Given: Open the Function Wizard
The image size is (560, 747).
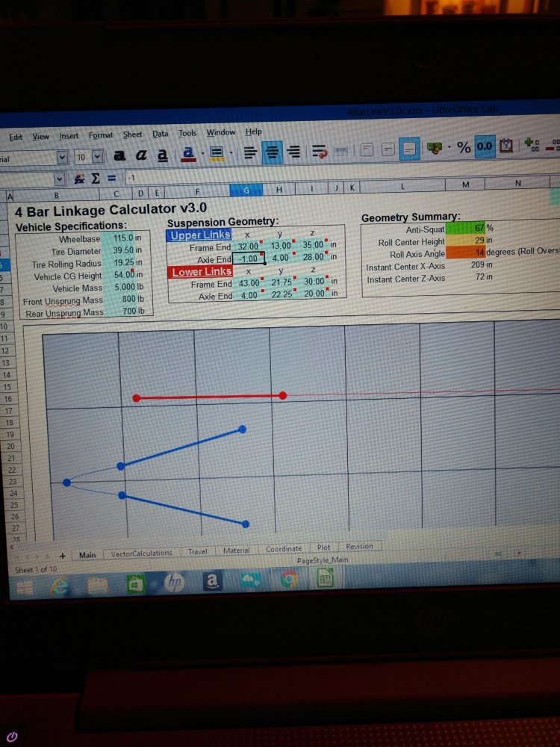Looking at the screenshot, I should pyautogui.click(x=78, y=179).
